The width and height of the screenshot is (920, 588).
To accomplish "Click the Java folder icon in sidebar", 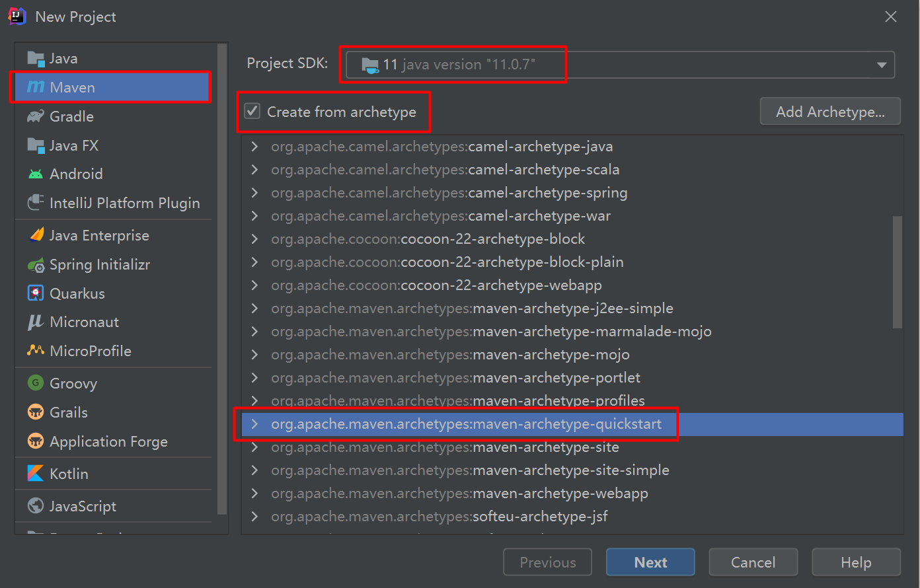I will (x=36, y=58).
